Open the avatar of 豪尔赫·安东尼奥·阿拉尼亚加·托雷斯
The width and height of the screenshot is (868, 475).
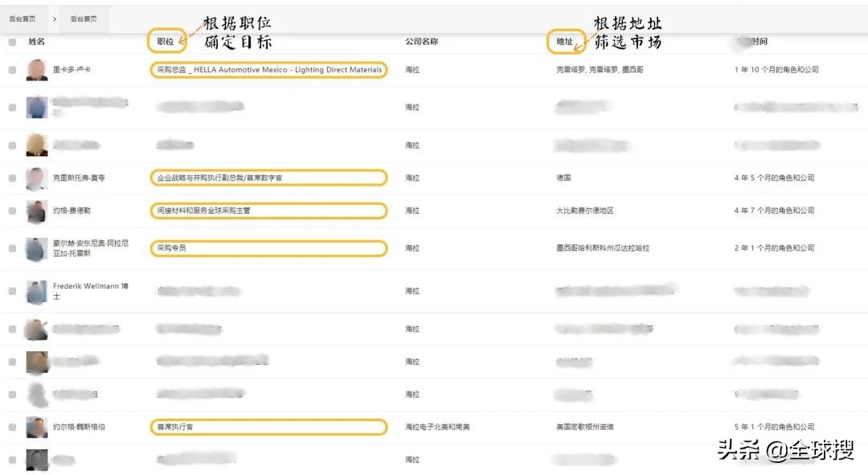[x=35, y=248]
